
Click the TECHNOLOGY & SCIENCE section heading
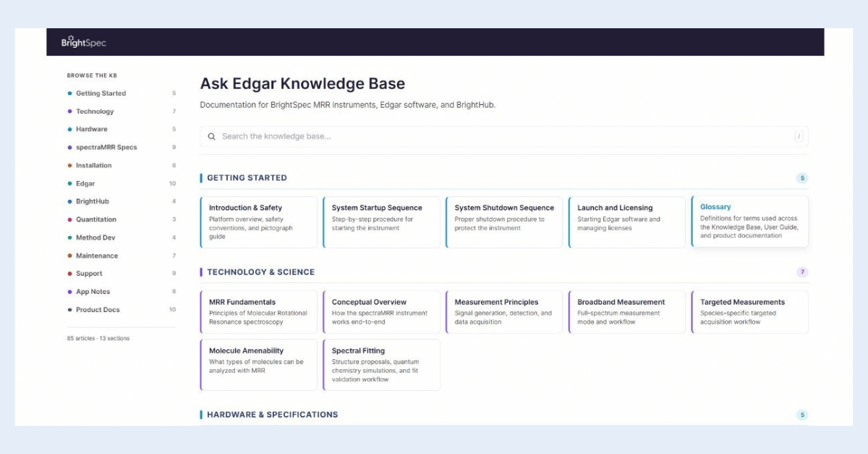coord(260,272)
